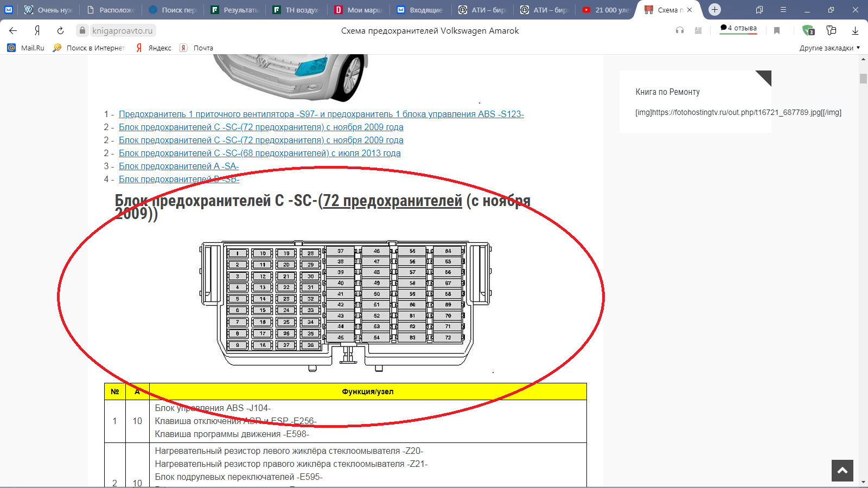Viewport: 868px width, 488px height.
Task: Bookmark this page with the bookmark icon
Action: [x=777, y=30]
